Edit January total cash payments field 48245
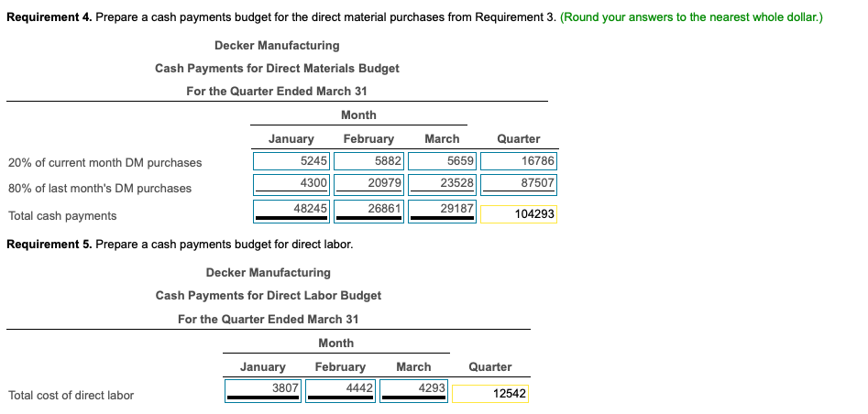 point(291,212)
